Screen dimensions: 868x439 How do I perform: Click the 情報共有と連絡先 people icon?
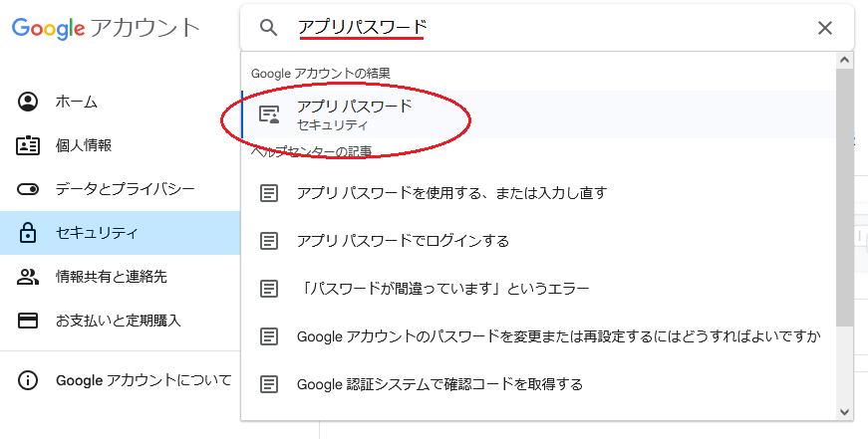point(28,277)
